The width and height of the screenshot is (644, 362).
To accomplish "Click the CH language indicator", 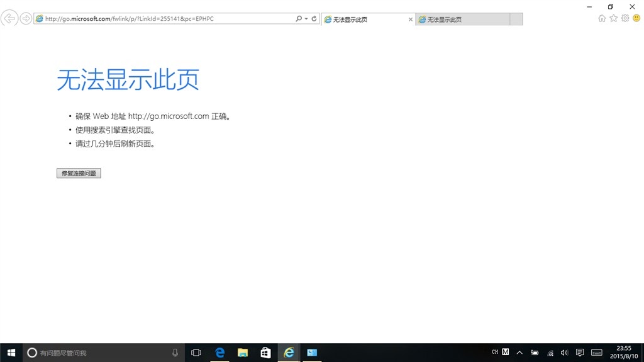I will pyautogui.click(x=495, y=352).
